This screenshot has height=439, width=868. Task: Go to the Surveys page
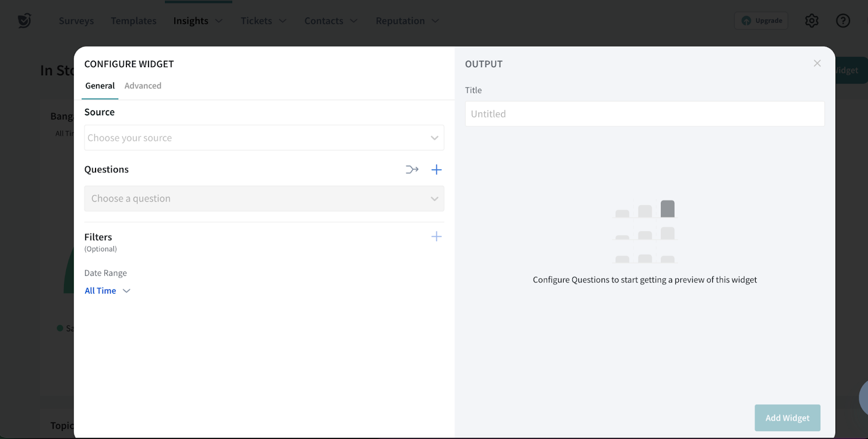coord(76,21)
